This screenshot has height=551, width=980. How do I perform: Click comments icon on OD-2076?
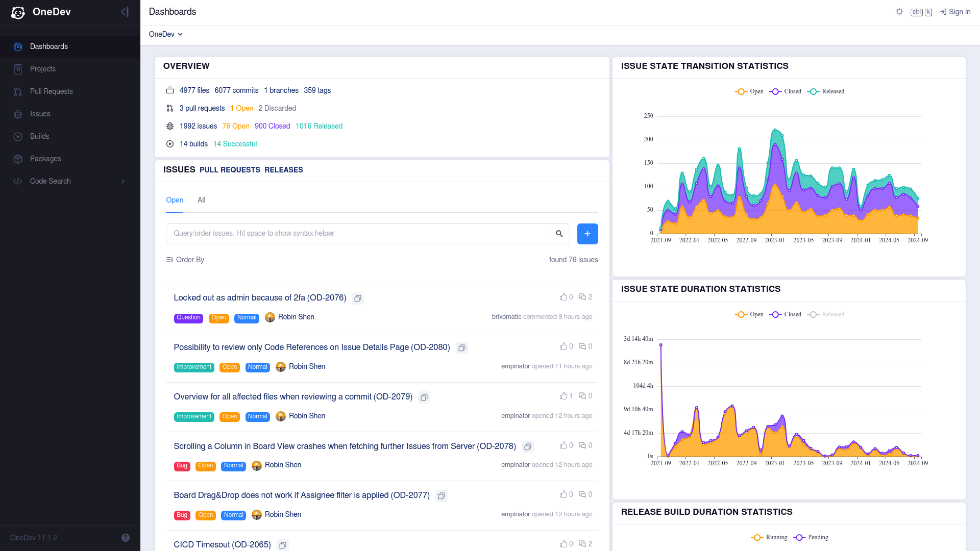coord(582,297)
